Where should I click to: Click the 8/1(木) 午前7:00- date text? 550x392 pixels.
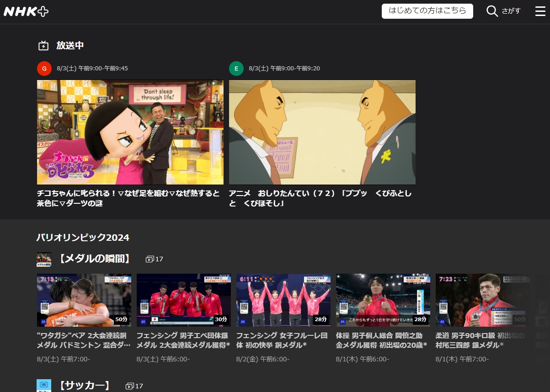[462, 359]
